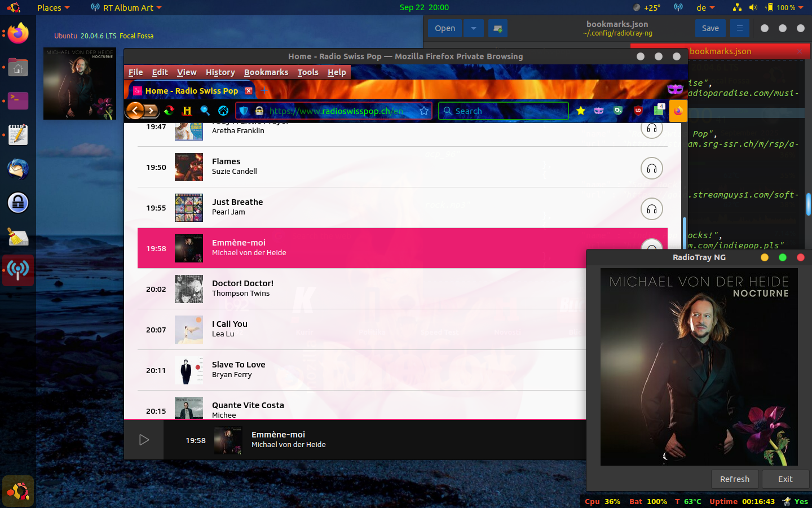Open bookmarks via yellow star toolbar icon
Screen dimensions: 812x508
coord(581,111)
